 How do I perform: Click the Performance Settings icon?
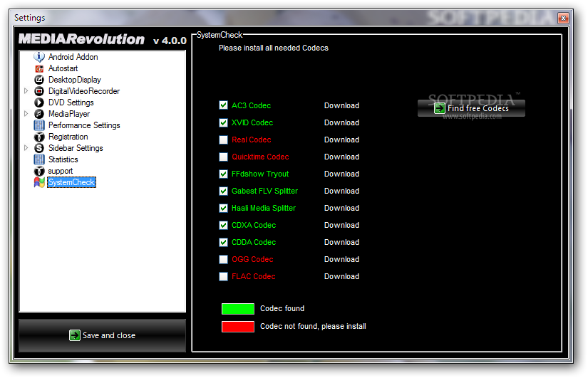click(x=39, y=125)
